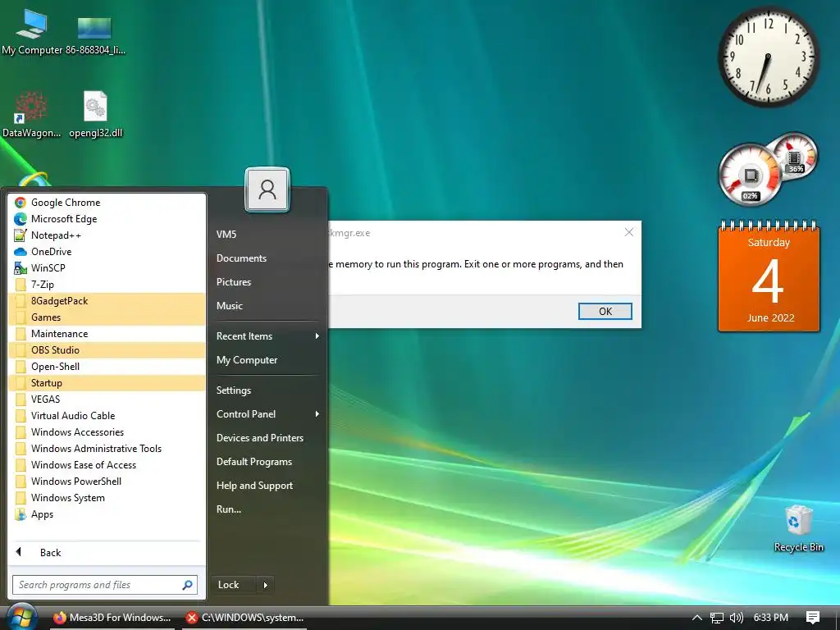Click the search magnifier icon
This screenshot has height=630, width=840.
click(x=188, y=585)
